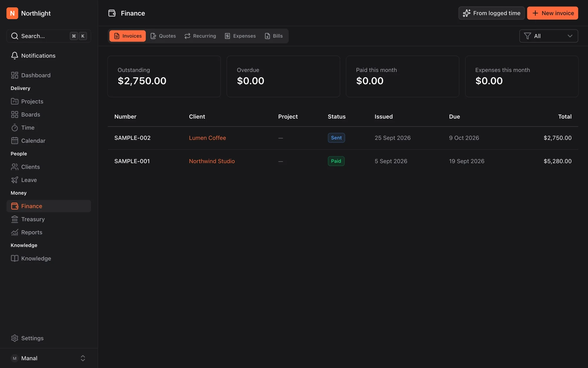
Task: Click the funnel filter icon
Action: (527, 36)
